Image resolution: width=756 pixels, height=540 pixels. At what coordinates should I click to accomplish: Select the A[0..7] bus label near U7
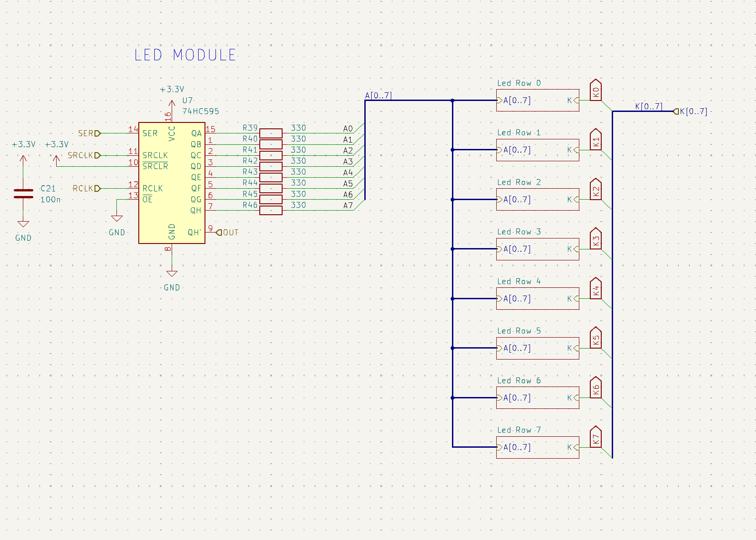point(378,96)
